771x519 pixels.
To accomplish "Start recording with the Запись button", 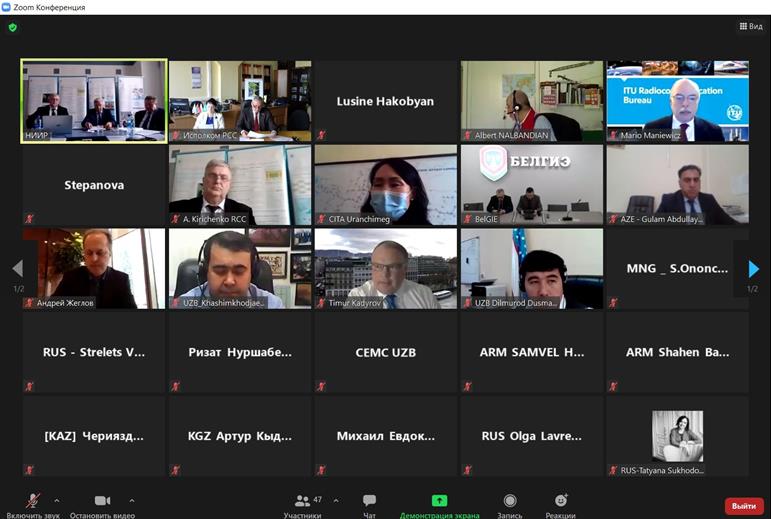I will coord(509,506).
